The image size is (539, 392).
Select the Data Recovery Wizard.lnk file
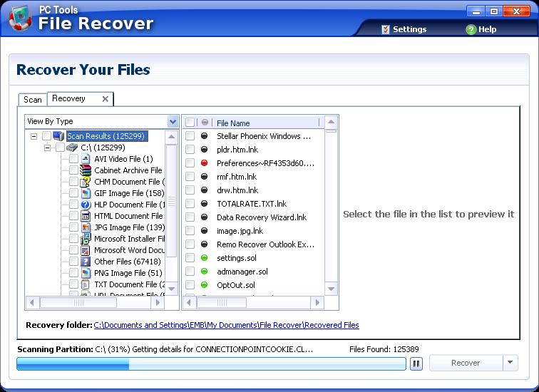click(262, 217)
